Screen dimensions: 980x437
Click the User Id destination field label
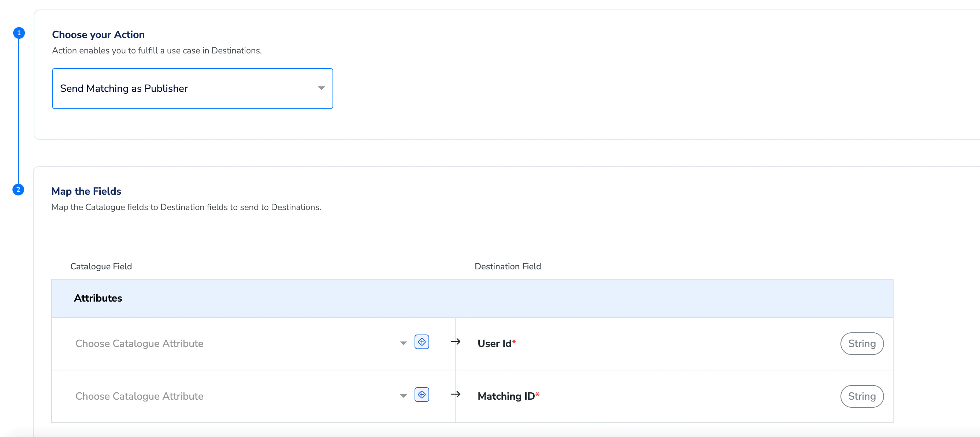(494, 343)
